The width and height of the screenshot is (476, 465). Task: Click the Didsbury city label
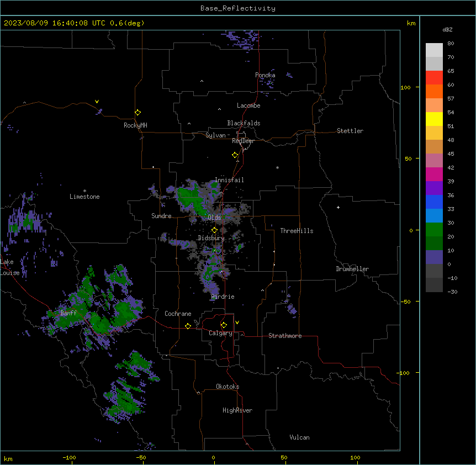(211, 238)
